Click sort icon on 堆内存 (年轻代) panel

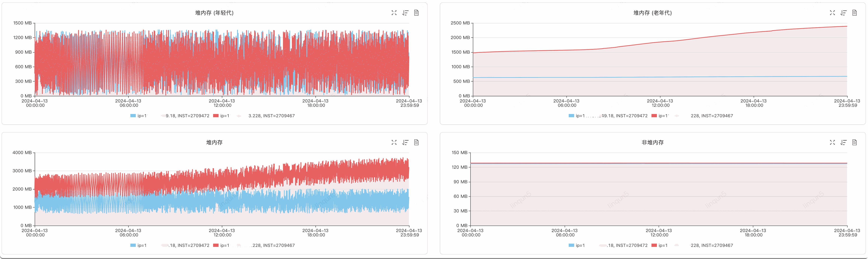coord(405,13)
